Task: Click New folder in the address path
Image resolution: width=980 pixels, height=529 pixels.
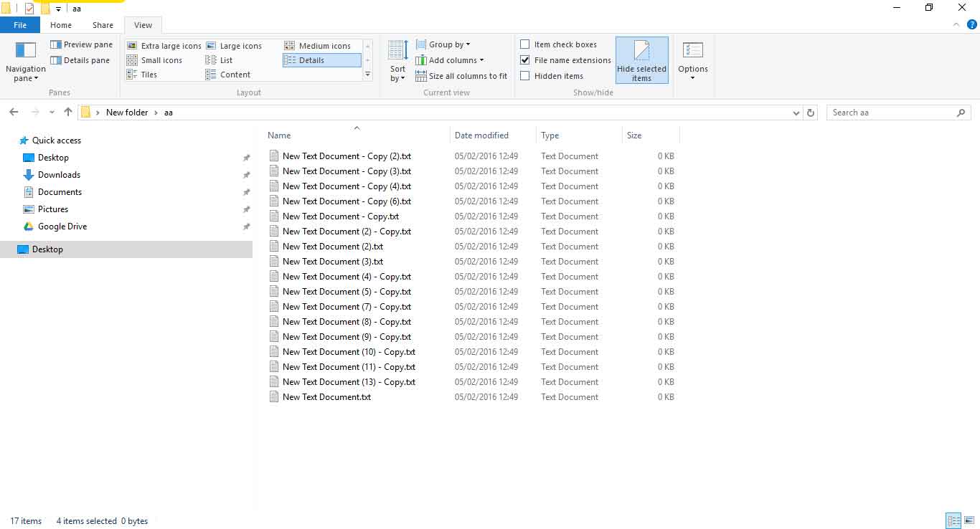Action: (x=127, y=113)
